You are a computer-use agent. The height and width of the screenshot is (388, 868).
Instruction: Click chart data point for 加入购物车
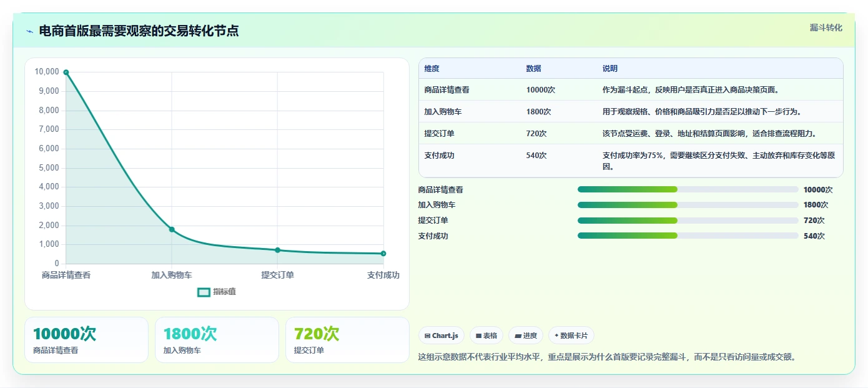[172, 229]
